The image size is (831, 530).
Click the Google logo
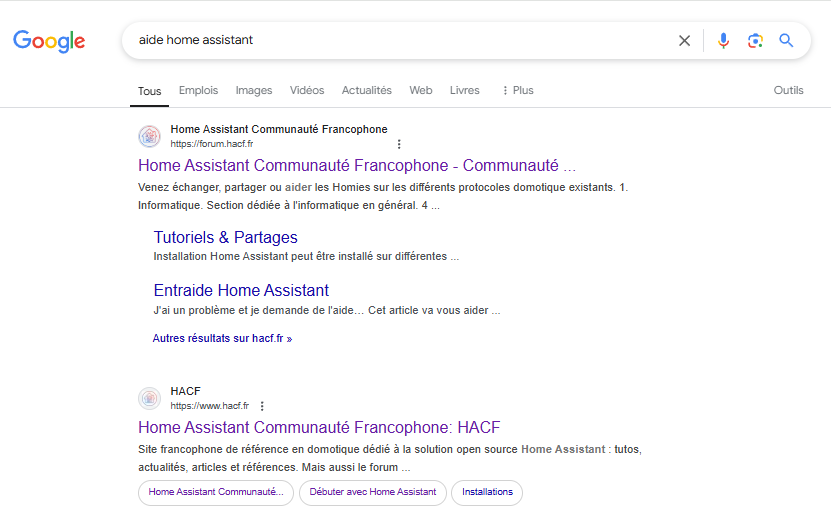(x=49, y=41)
